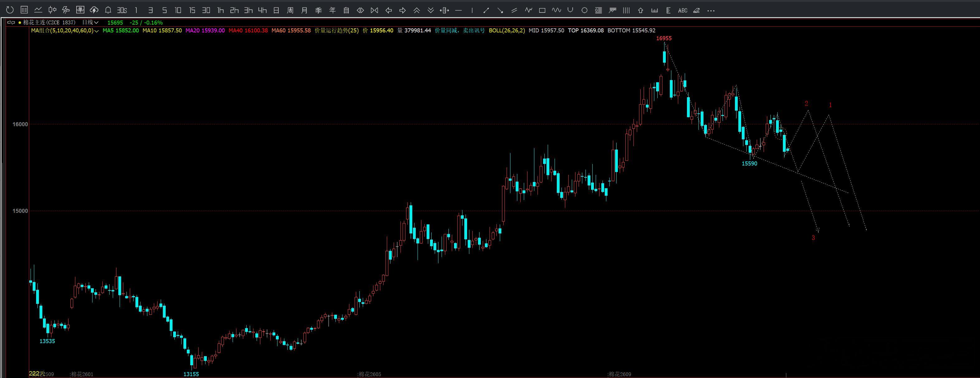Click the BOLL(26,26,2) indicator label
Image resolution: width=980 pixels, height=378 pixels.
pyautogui.click(x=507, y=31)
